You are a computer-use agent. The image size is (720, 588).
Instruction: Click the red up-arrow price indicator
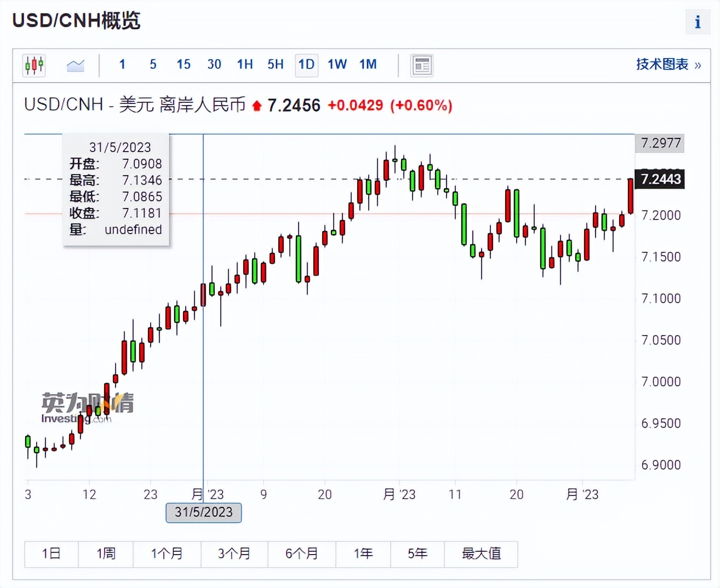(x=256, y=106)
